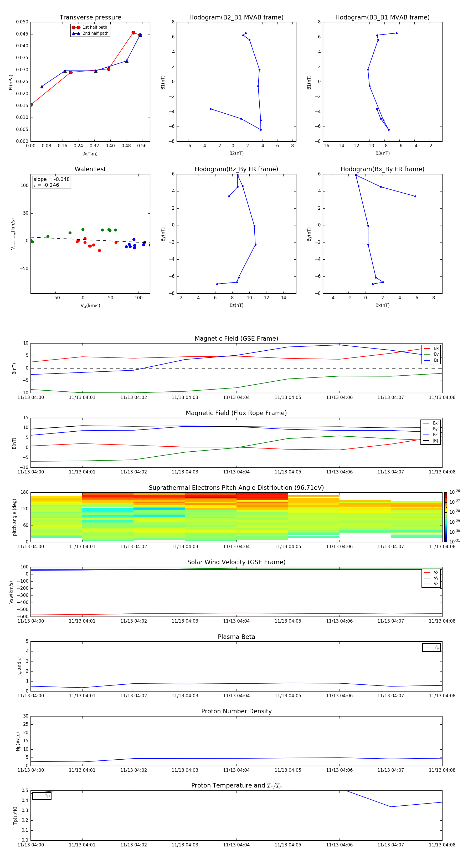Click the 'Hodogram(B2_B1 MVAB frame)' title
The width and height of the screenshot is (473, 868).
point(236,18)
